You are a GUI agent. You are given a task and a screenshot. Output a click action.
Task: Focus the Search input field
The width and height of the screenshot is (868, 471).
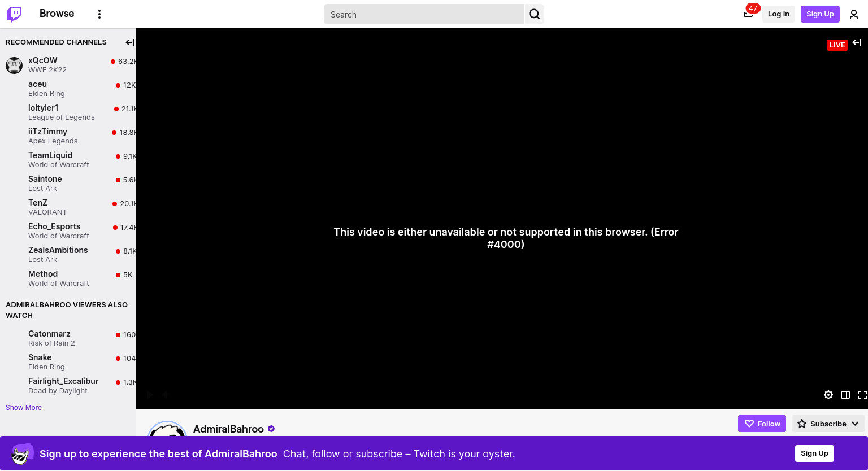pos(424,14)
